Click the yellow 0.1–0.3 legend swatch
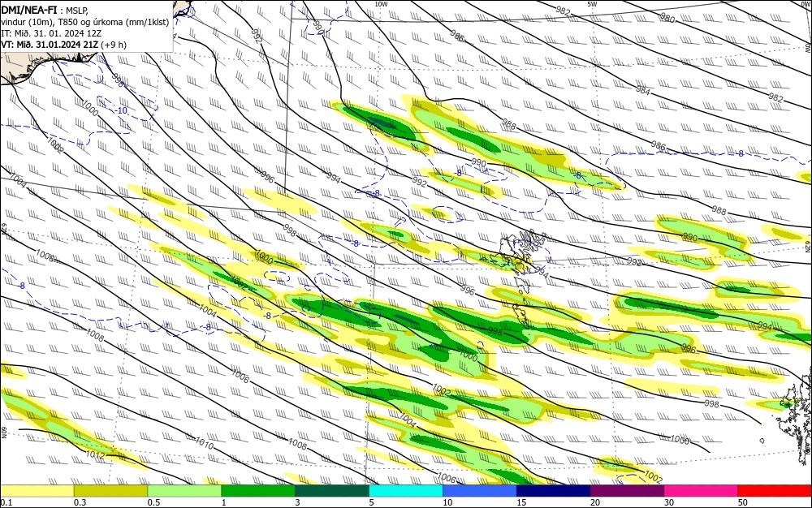Image resolution: width=812 pixels, height=508 pixels. [x=37, y=490]
